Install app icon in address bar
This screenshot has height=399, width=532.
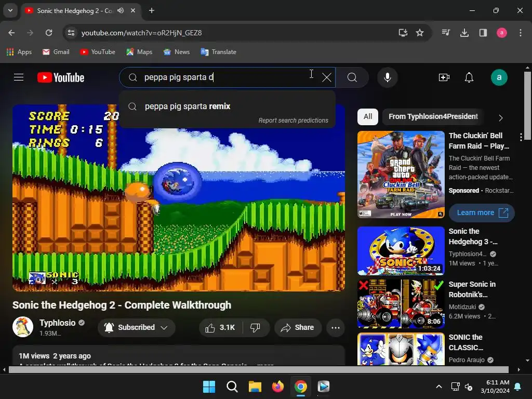[403, 33]
